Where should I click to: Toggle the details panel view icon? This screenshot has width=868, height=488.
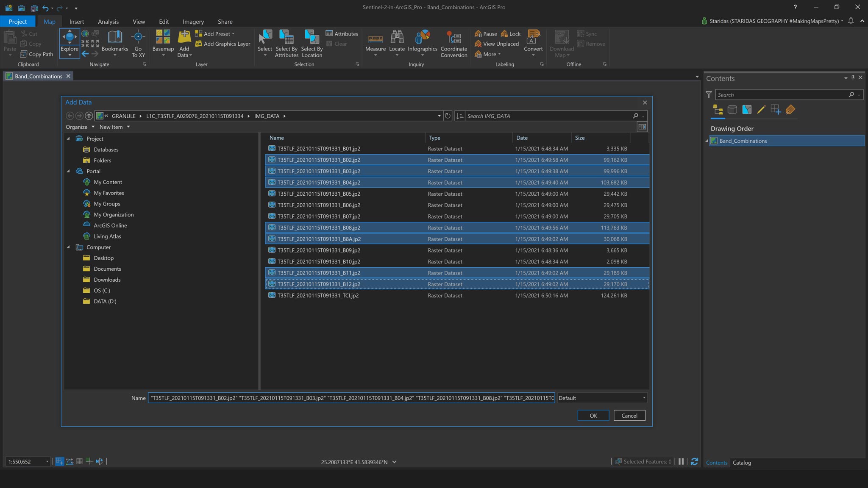(642, 127)
